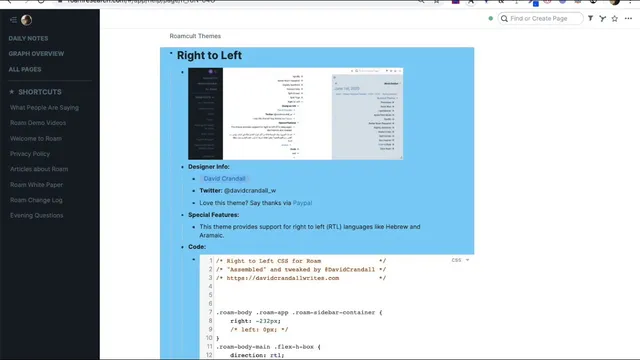The width and height of the screenshot is (640, 360).
Task: Open shortcut What People Are Saying
Action: [x=44, y=108]
